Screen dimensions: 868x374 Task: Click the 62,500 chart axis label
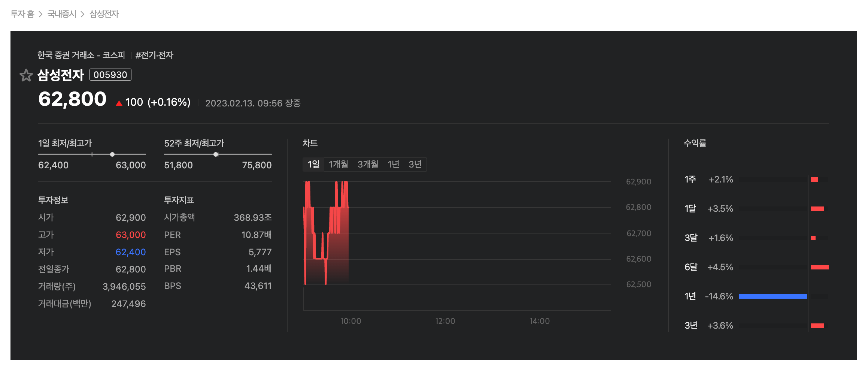pos(638,284)
